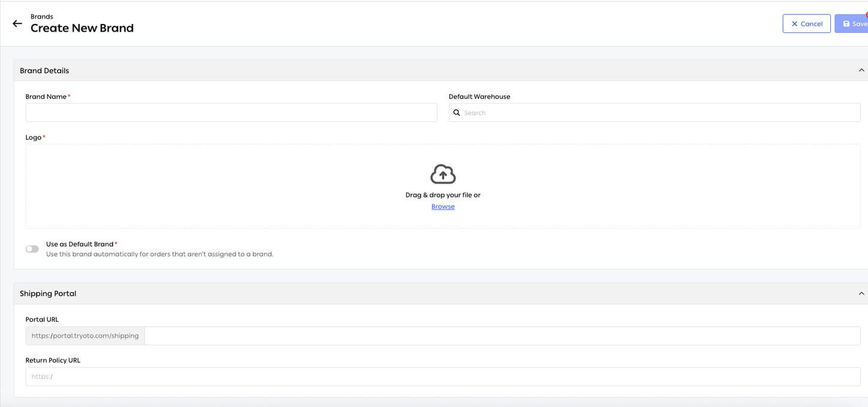This screenshot has width=868, height=407.
Task: Click the Browse link
Action: (443, 206)
